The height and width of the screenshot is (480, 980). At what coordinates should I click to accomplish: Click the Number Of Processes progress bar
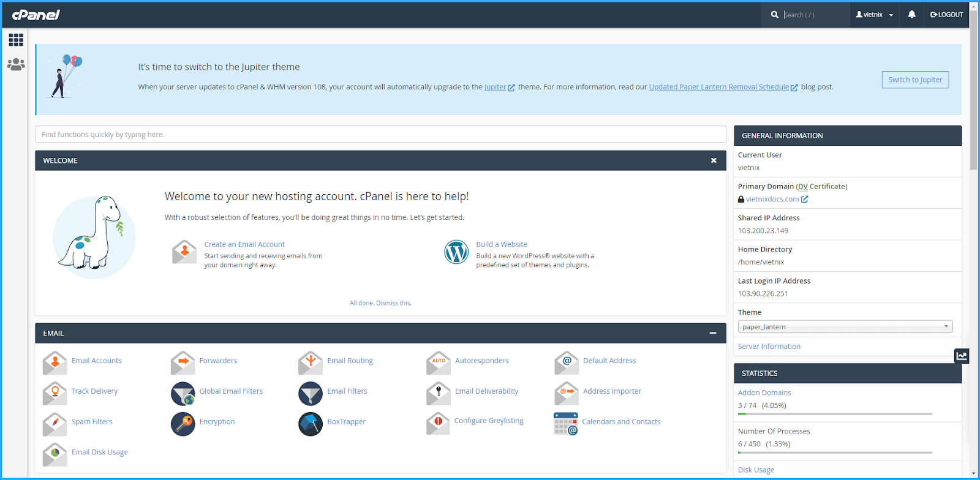coord(835,452)
